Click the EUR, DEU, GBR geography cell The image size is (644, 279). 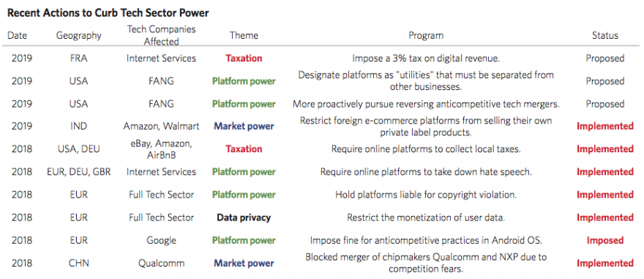[x=78, y=172]
